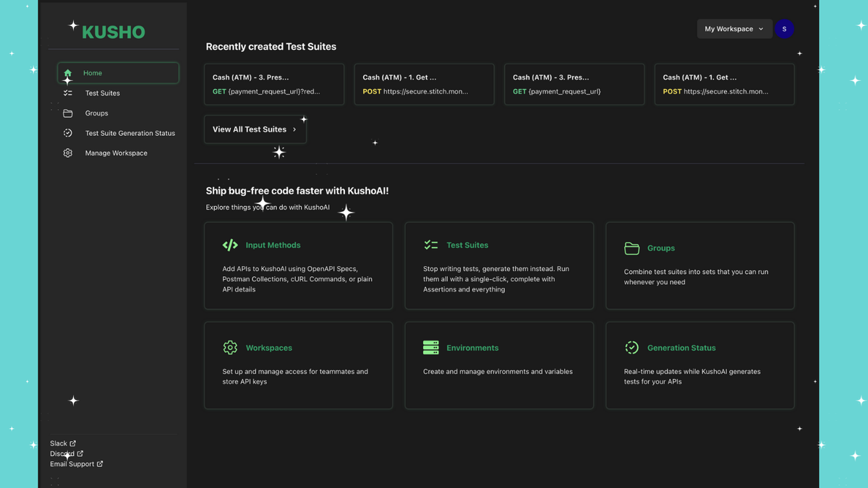Open the Groups feature card

699,265
